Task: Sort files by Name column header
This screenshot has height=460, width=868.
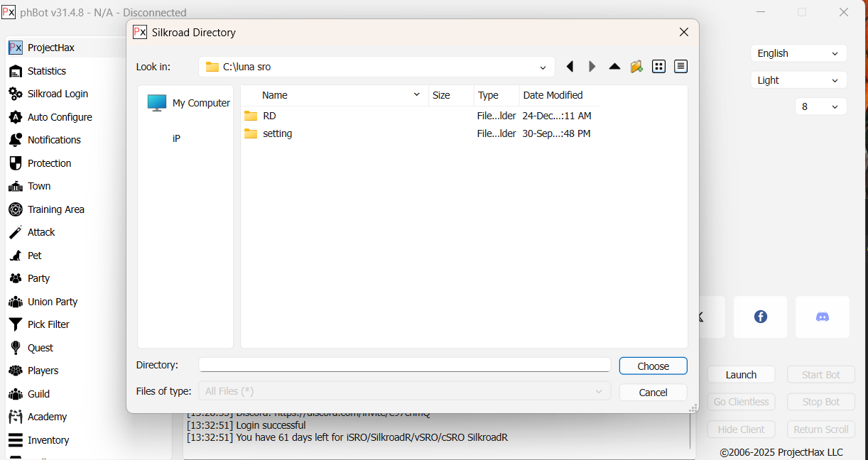Action: (x=275, y=95)
